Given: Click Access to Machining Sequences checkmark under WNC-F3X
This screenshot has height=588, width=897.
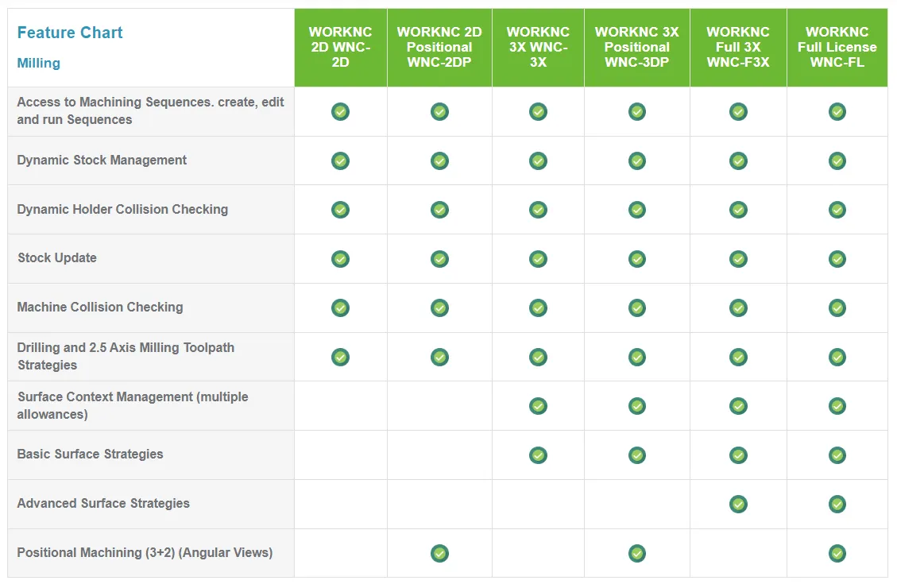Looking at the screenshot, I should coord(738,112).
